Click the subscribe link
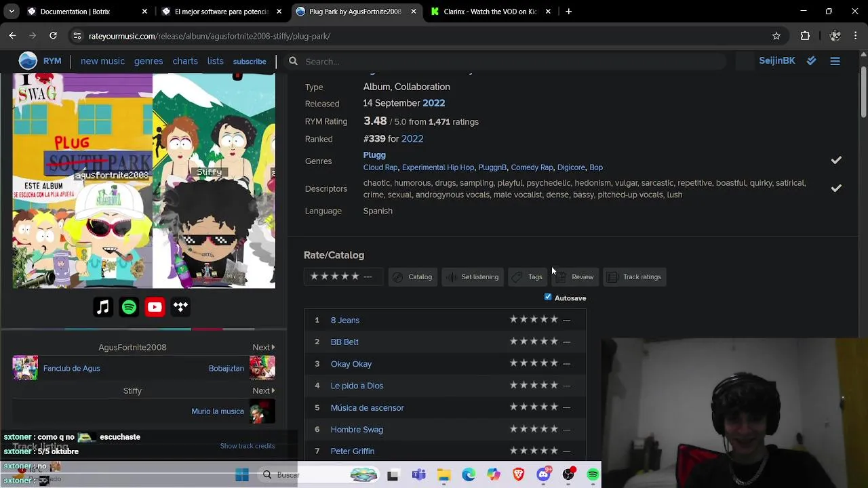This screenshot has height=488, width=868. point(250,62)
